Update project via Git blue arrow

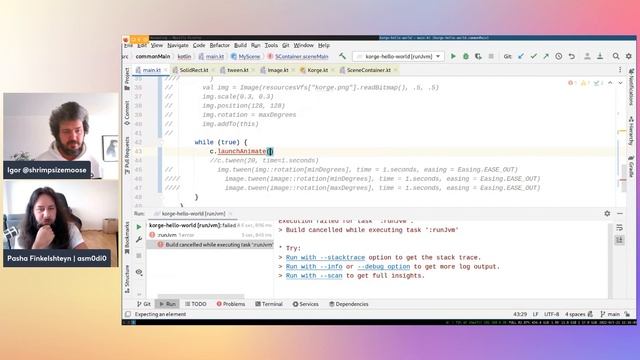(x=521, y=56)
